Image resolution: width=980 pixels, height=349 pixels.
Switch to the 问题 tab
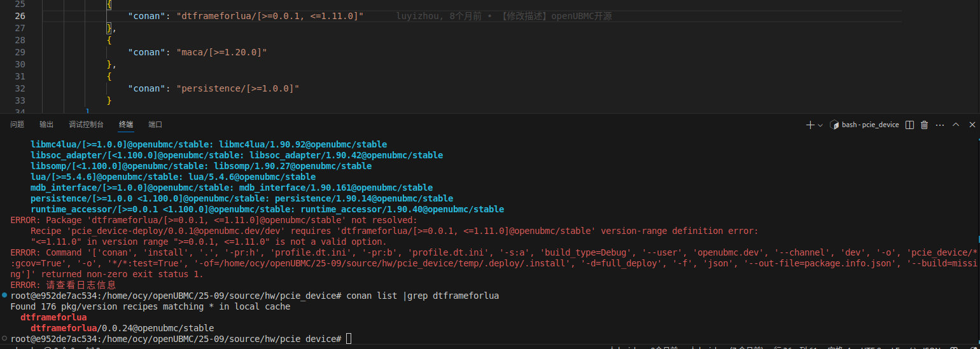(17, 125)
